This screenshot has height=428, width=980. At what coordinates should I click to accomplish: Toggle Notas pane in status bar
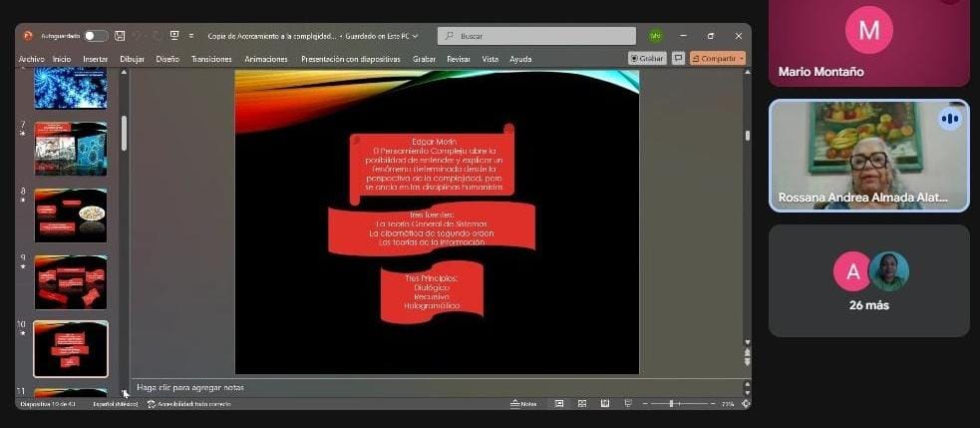click(523, 404)
